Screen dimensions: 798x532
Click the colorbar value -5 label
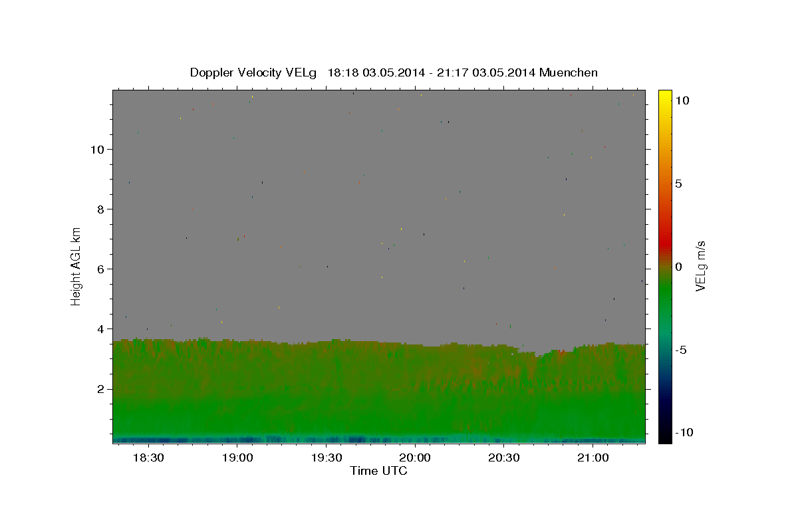click(680, 350)
